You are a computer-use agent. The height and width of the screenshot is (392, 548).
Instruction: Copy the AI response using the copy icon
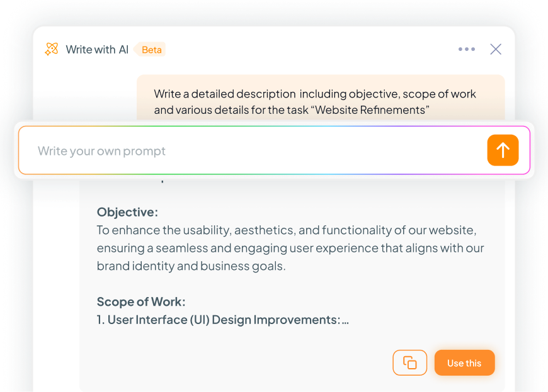point(410,362)
